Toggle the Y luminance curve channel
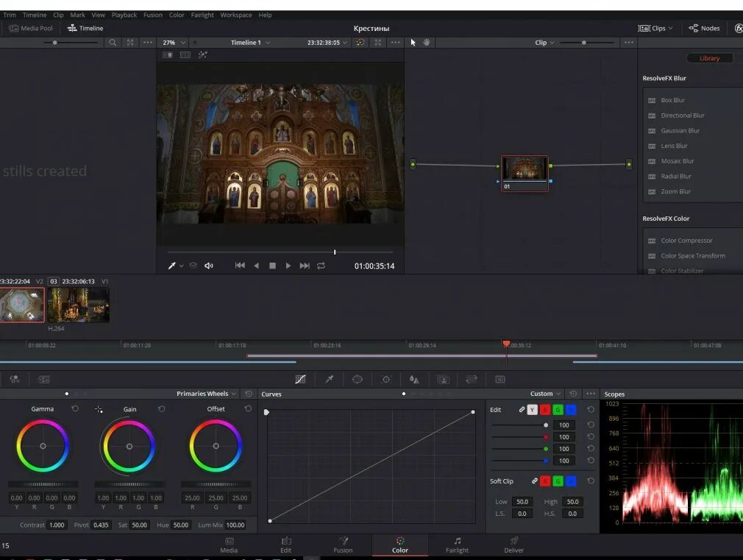Viewport: 743px width, 560px height. coord(532,410)
